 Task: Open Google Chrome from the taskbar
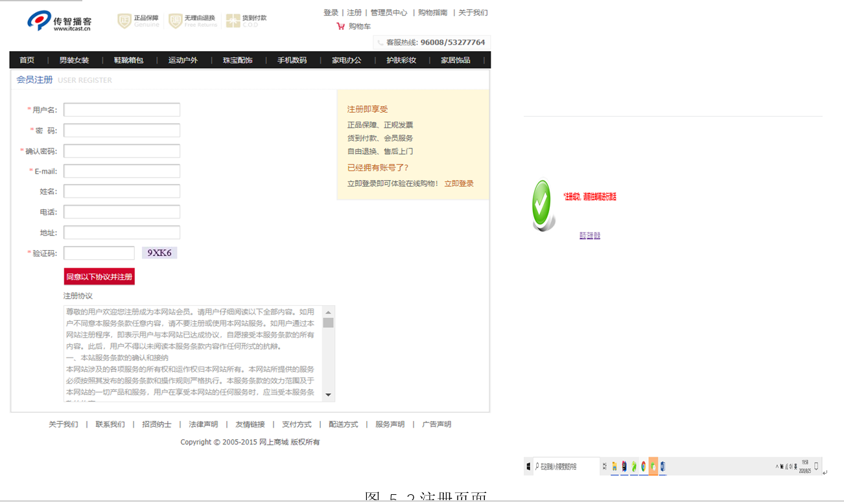(x=644, y=466)
